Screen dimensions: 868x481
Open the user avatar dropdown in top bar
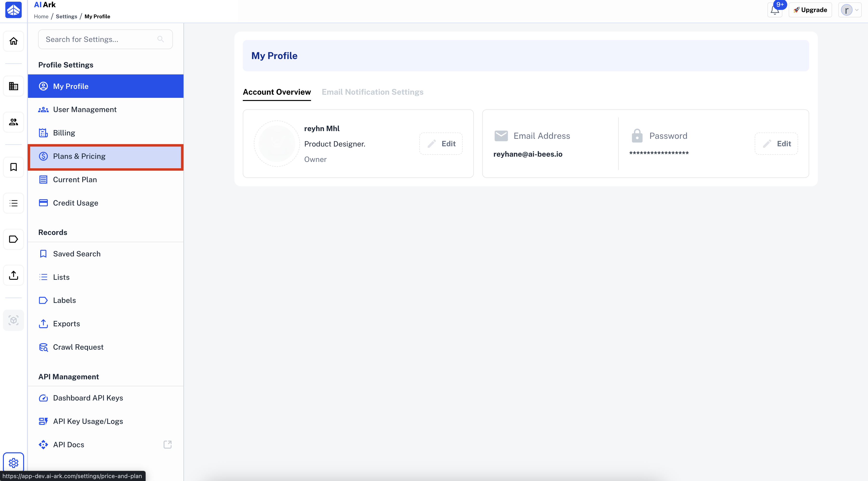pyautogui.click(x=849, y=10)
